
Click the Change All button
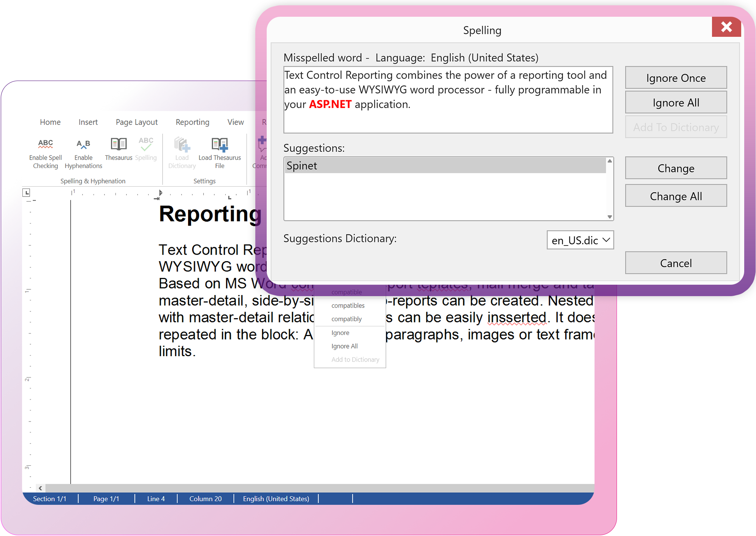[676, 196]
